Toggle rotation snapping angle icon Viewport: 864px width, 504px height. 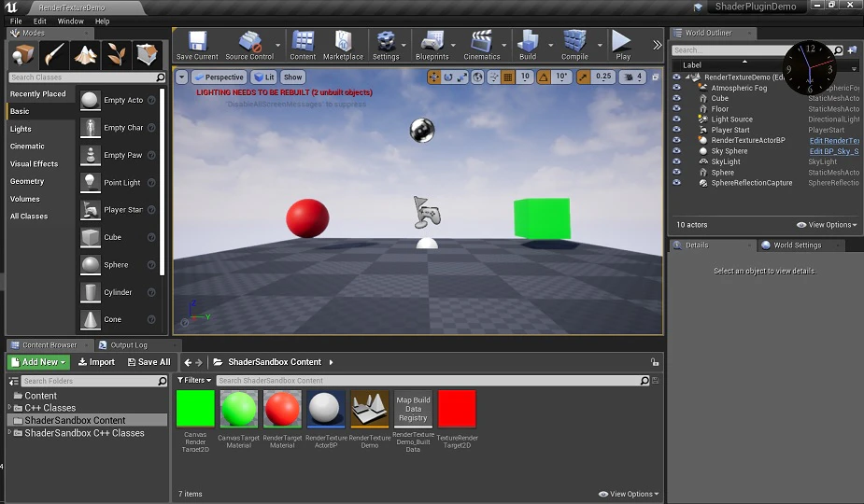(x=544, y=77)
